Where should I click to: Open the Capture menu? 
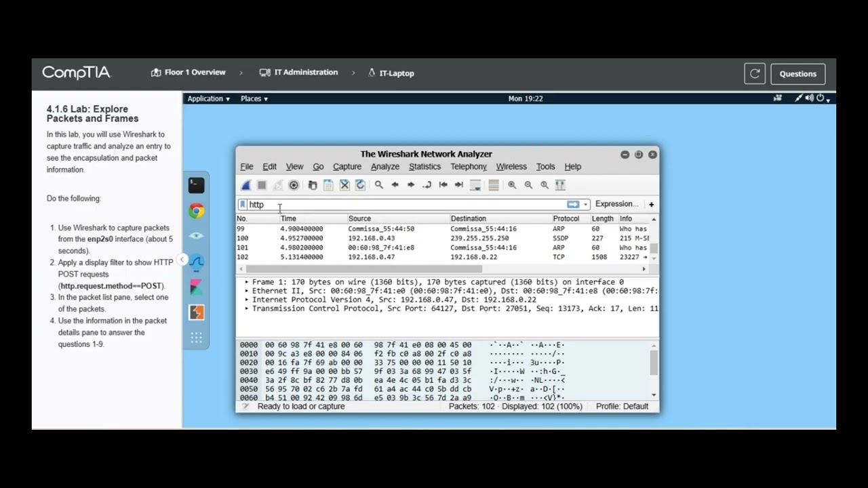click(347, 167)
